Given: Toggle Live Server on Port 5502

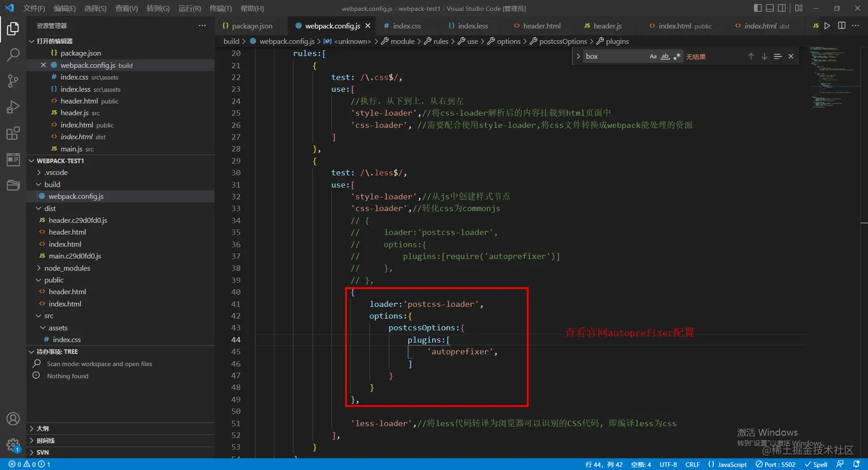Looking at the screenshot, I should [776, 464].
